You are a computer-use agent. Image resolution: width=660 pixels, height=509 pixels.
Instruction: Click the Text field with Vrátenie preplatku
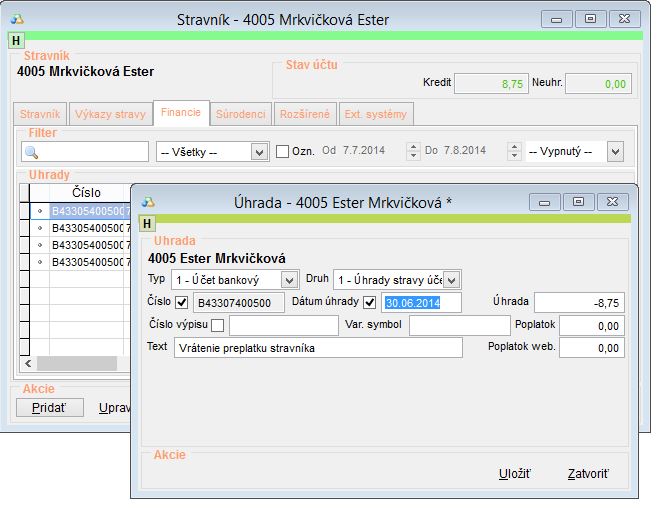pos(317,348)
